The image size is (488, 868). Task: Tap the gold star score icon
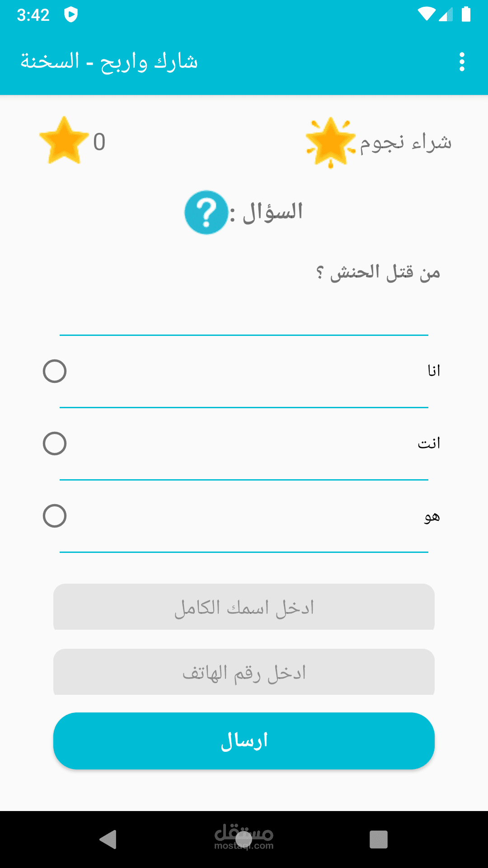64,141
